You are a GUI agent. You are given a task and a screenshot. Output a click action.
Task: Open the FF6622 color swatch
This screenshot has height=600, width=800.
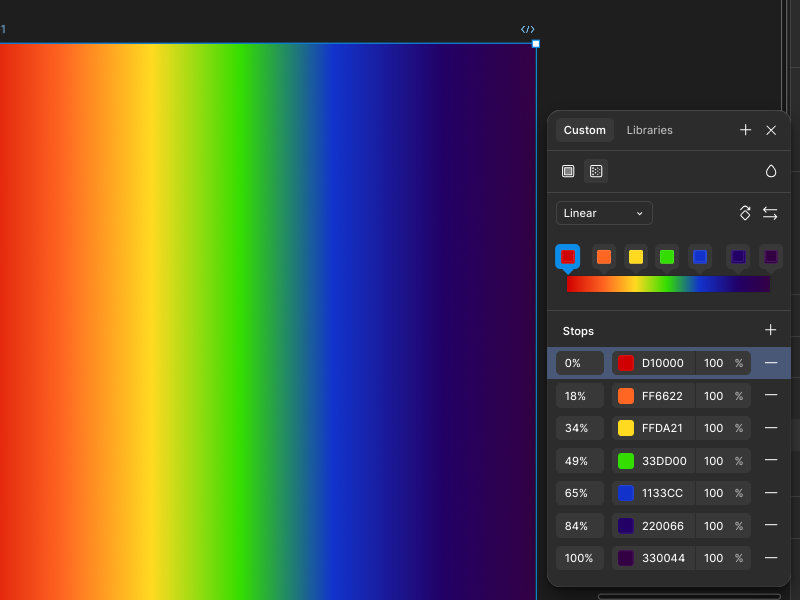pyautogui.click(x=626, y=396)
